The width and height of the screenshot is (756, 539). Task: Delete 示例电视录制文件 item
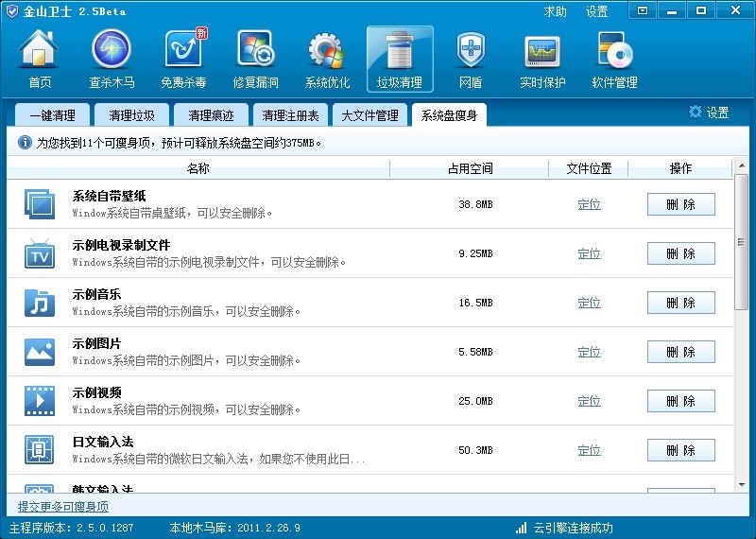[x=680, y=253]
